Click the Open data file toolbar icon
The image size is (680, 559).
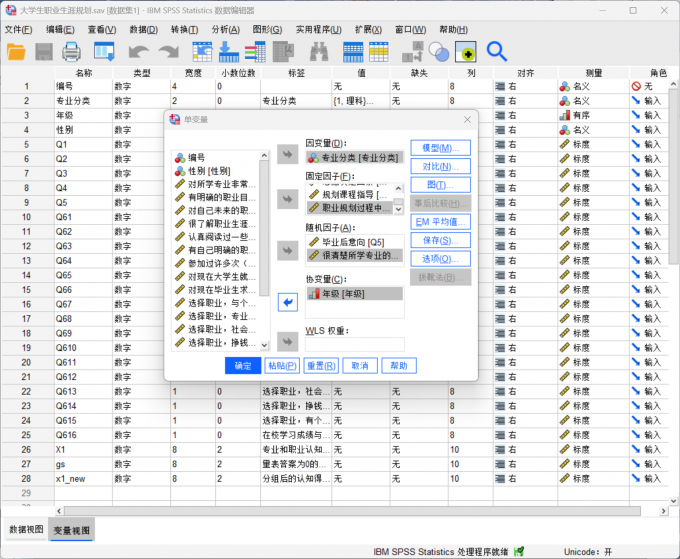(x=17, y=51)
